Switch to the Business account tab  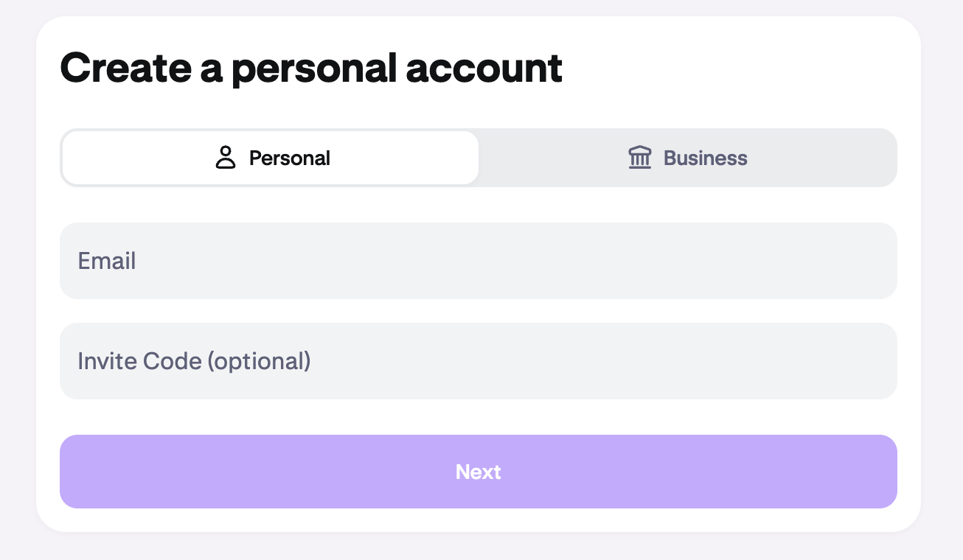[x=687, y=158]
